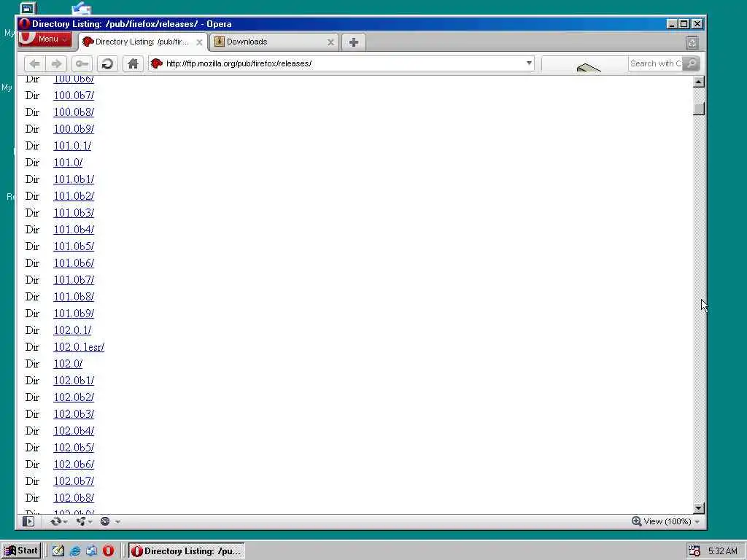
Task: Open the 102.0/ directory link
Action: click(x=68, y=363)
